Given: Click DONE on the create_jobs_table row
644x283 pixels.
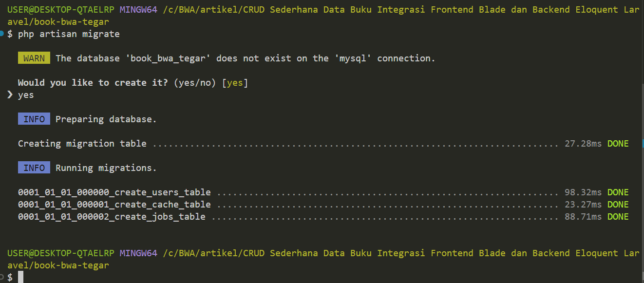Looking at the screenshot, I should tap(618, 217).
